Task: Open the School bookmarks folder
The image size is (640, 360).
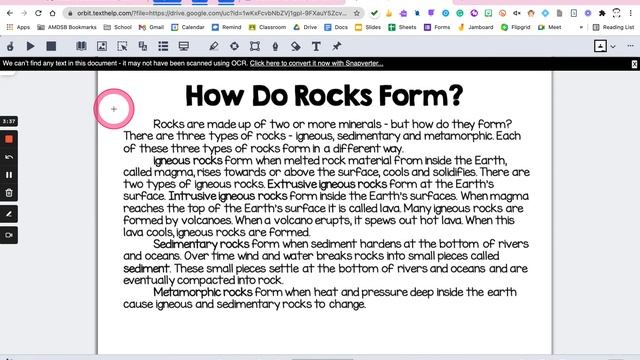Action: (x=118, y=27)
